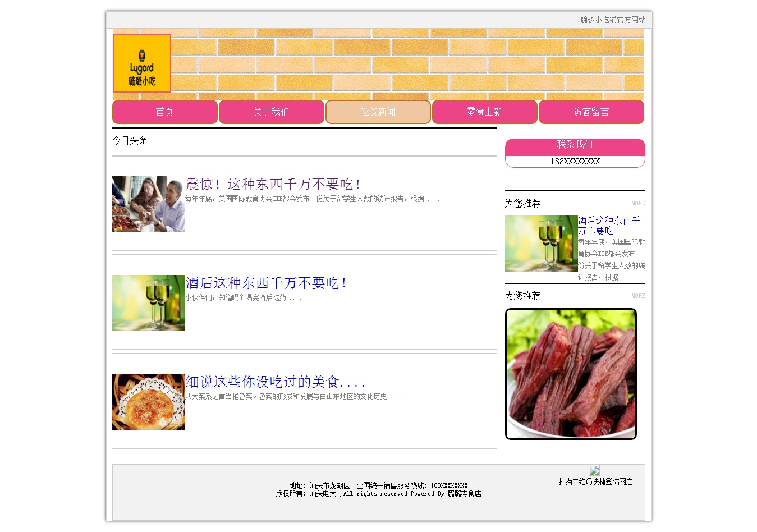The width and height of the screenshot is (757, 532).
Task: Click footer address 汕头市龙湖区 line
Action: pyautogui.click(x=379, y=485)
